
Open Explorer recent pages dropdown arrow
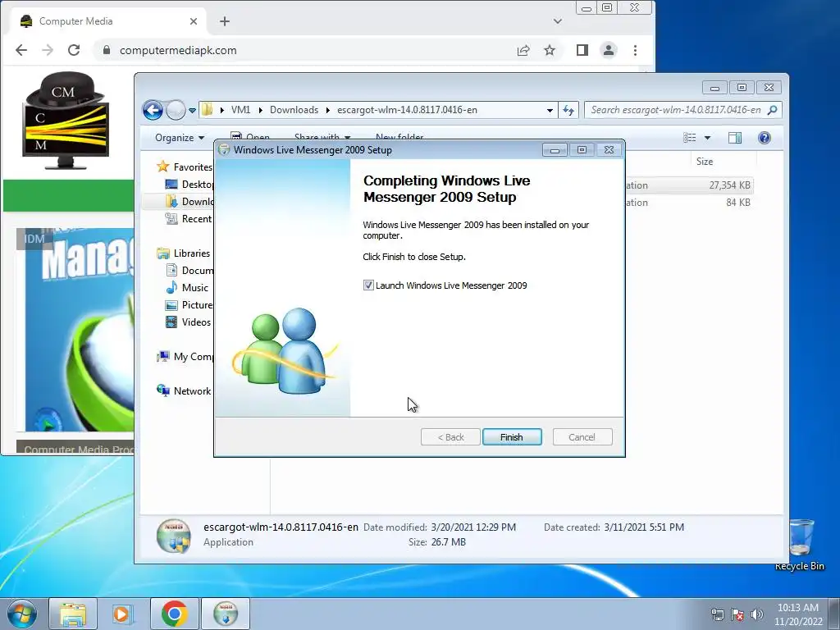[192, 111]
